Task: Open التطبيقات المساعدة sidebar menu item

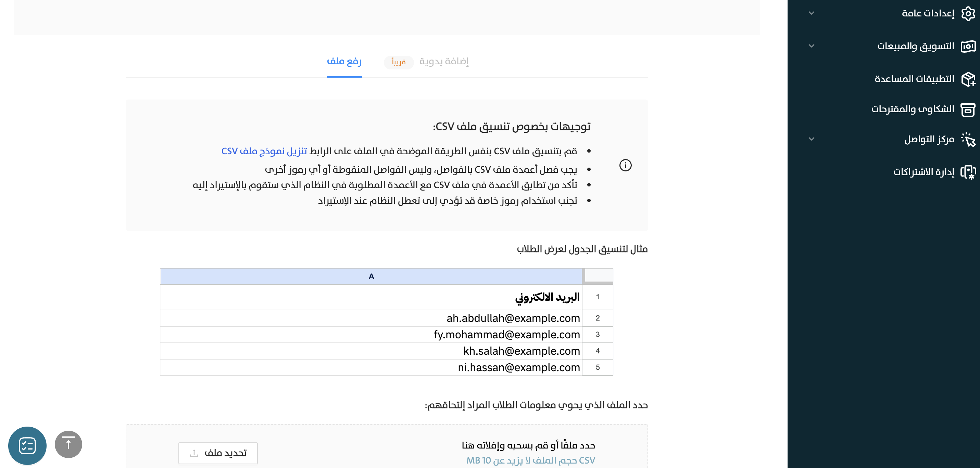Action: pyautogui.click(x=914, y=79)
